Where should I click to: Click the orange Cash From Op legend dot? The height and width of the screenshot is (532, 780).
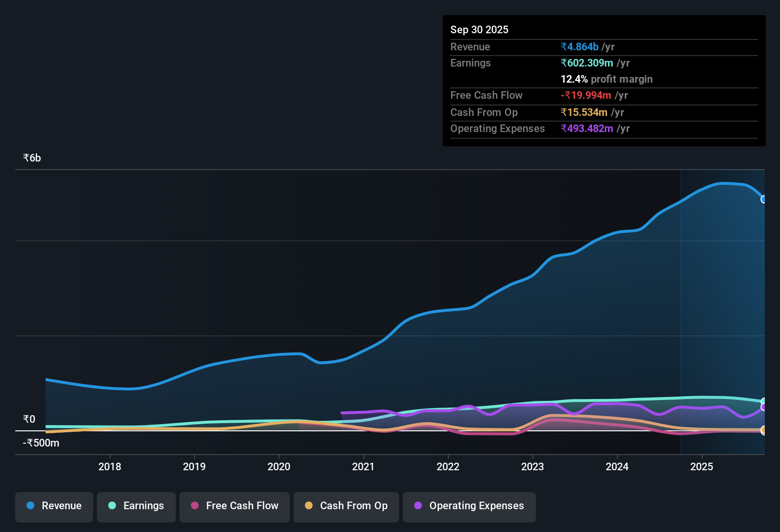[x=309, y=506]
